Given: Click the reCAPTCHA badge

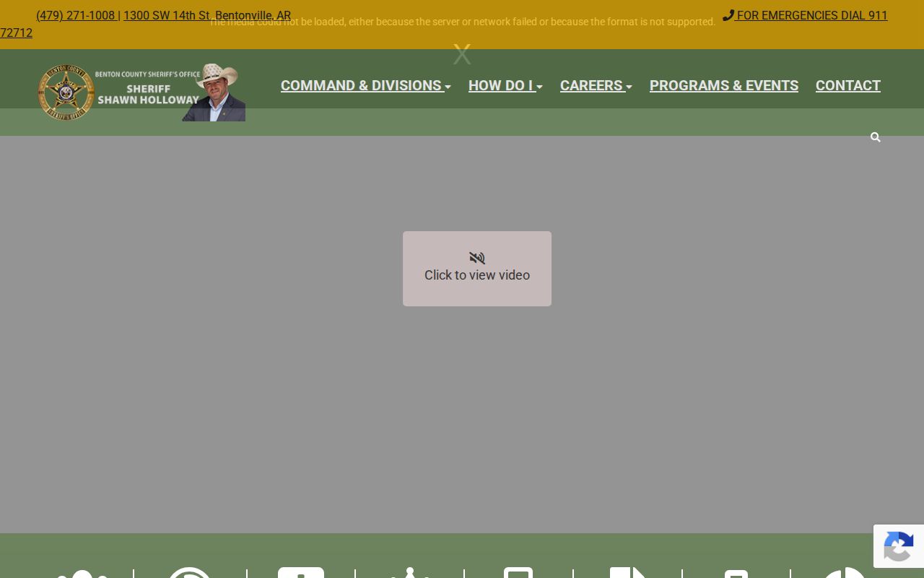Looking at the screenshot, I should tap(899, 546).
